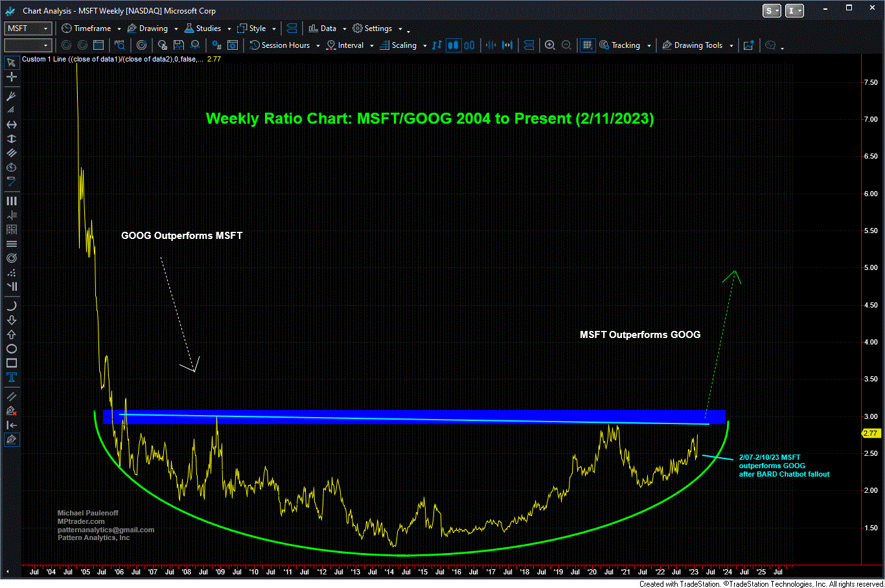Click the save chart icon
This screenshot has height=588, width=885.
pos(179,45)
